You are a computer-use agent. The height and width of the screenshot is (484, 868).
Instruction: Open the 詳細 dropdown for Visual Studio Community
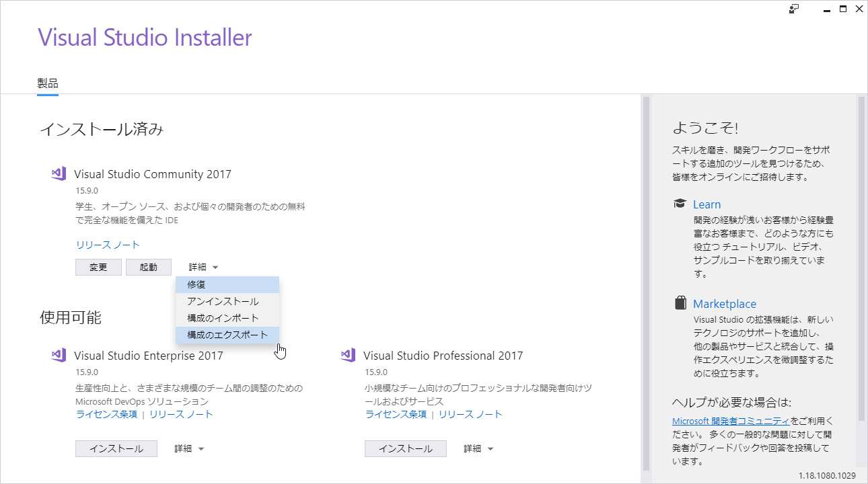[x=203, y=266]
